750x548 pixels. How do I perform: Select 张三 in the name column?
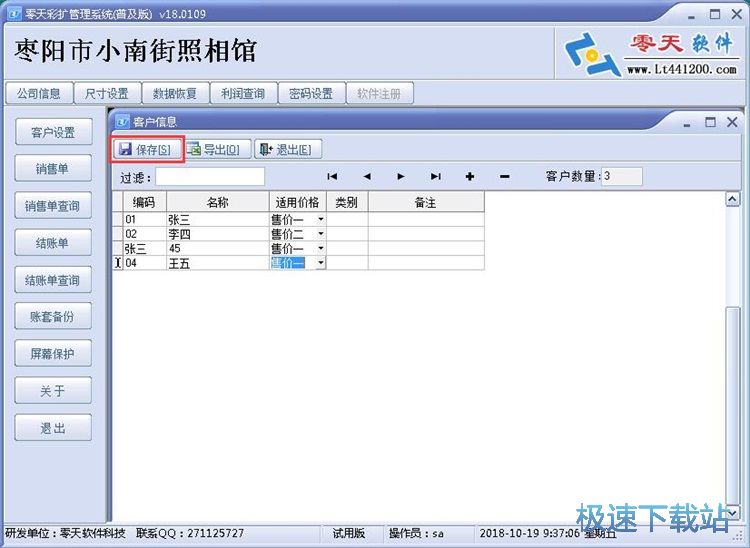[218, 219]
